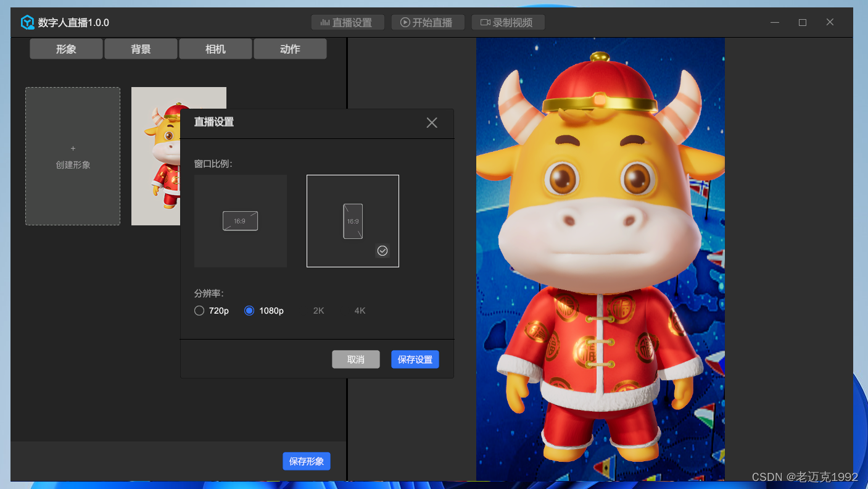This screenshot has height=489, width=868.
Task: Click the 分辨率 label
Action: [209, 293]
